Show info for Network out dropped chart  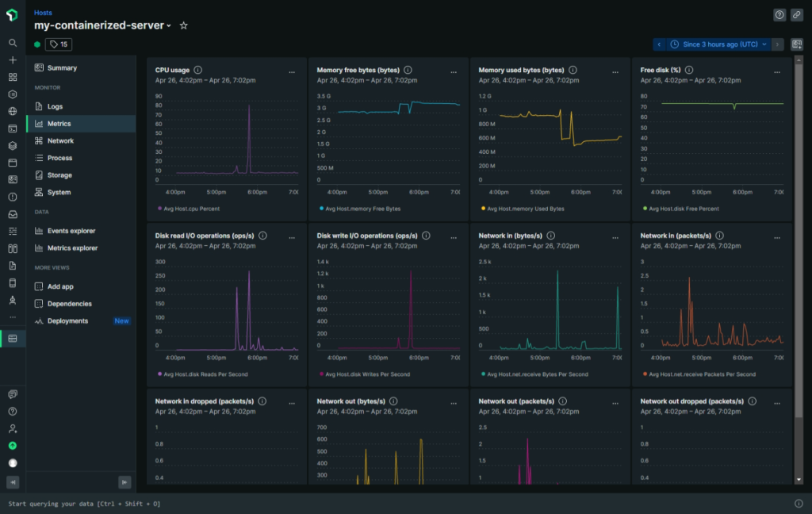pyautogui.click(x=753, y=401)
